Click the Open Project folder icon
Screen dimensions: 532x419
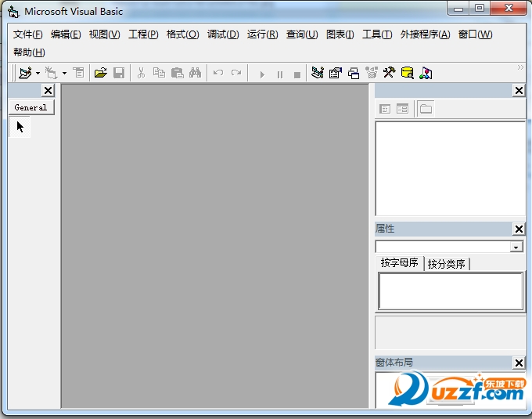(x=100, y=73)
